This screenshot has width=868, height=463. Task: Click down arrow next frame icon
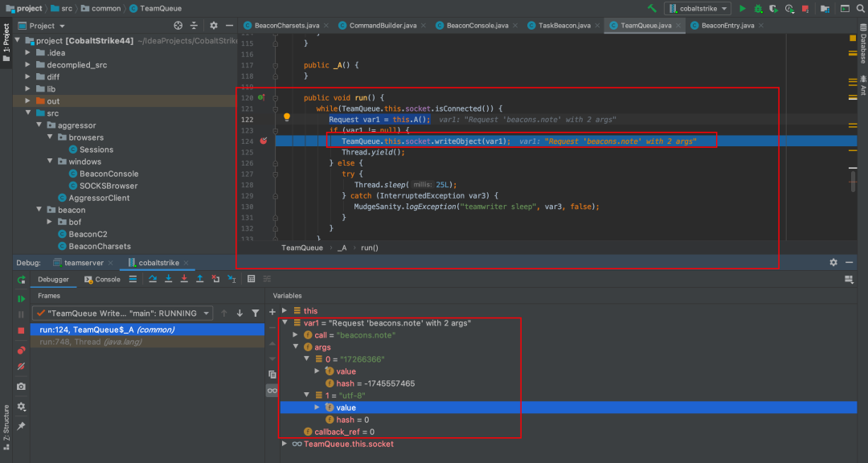click(240, 313)
